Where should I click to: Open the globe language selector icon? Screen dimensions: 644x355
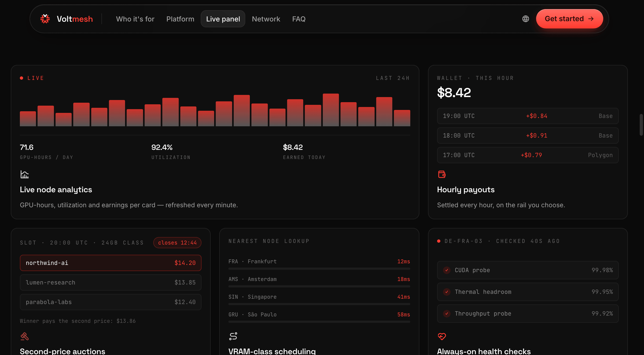pos(525,19)
